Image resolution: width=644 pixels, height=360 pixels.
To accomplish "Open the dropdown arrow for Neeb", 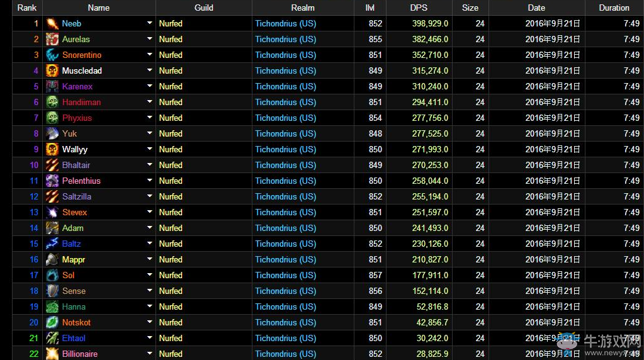I will click(x=149, y=23).
